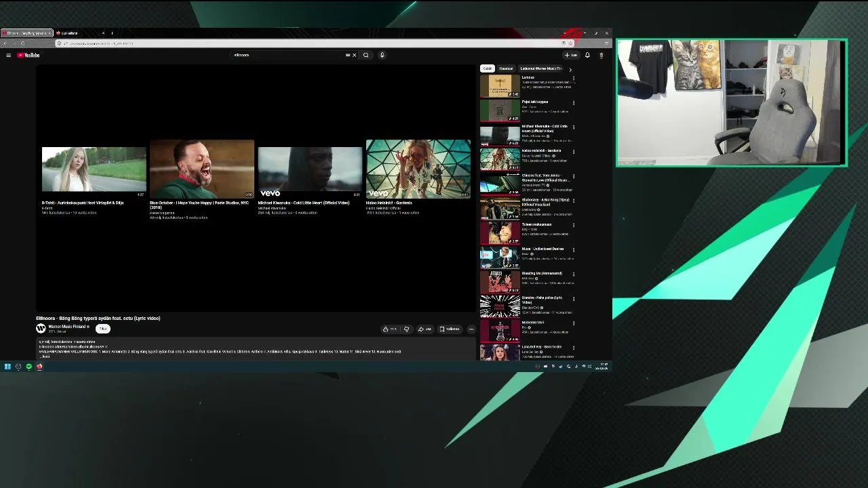Subscribe to Warner Music Finland
868x488 pixels.
coord(102,329)
